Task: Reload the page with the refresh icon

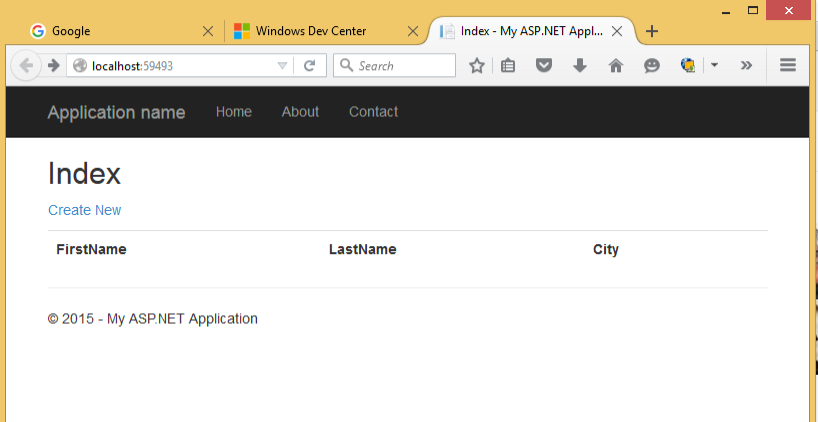Action: tap(310, 66)
